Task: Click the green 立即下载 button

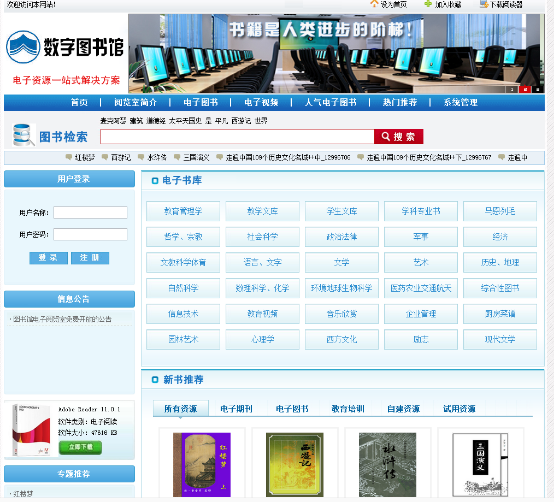Action: click(x=81, y=447)
